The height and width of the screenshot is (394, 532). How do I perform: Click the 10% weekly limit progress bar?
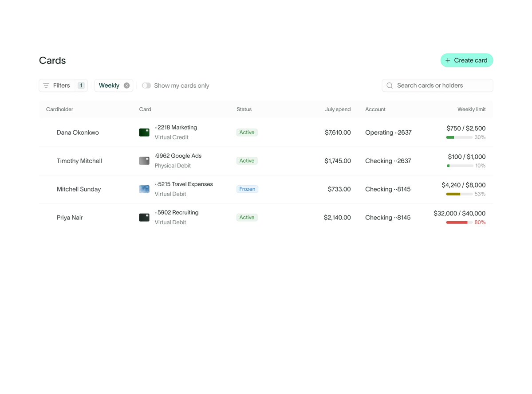point(460,166)
